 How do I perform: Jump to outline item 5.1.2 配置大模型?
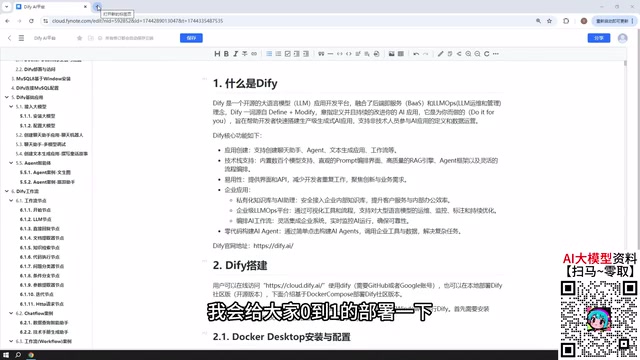(x=37, y=126)
